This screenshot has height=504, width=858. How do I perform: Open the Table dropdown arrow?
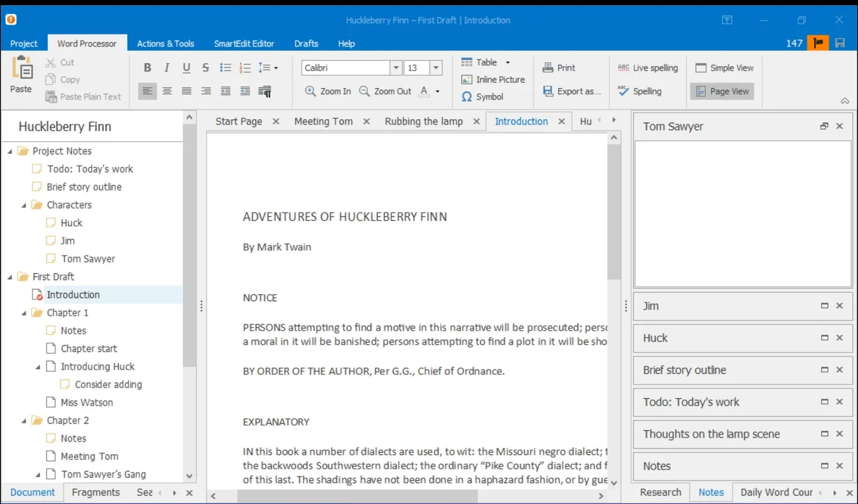point(508,62)
